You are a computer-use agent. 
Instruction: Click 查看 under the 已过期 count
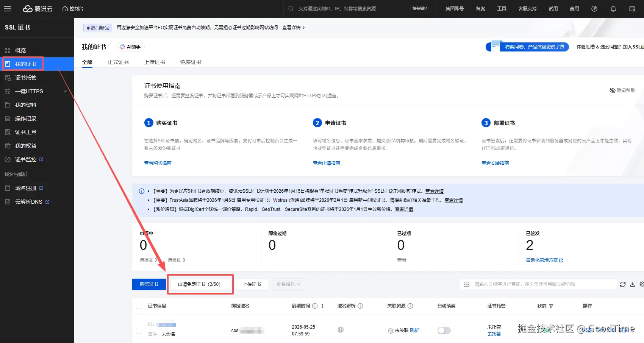pos(402,260)
